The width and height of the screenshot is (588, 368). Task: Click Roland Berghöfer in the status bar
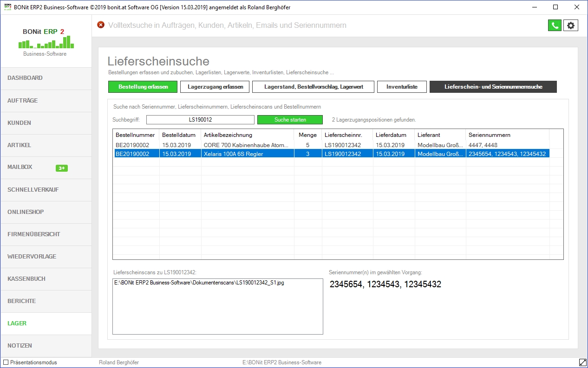click(x=119, y=362)
